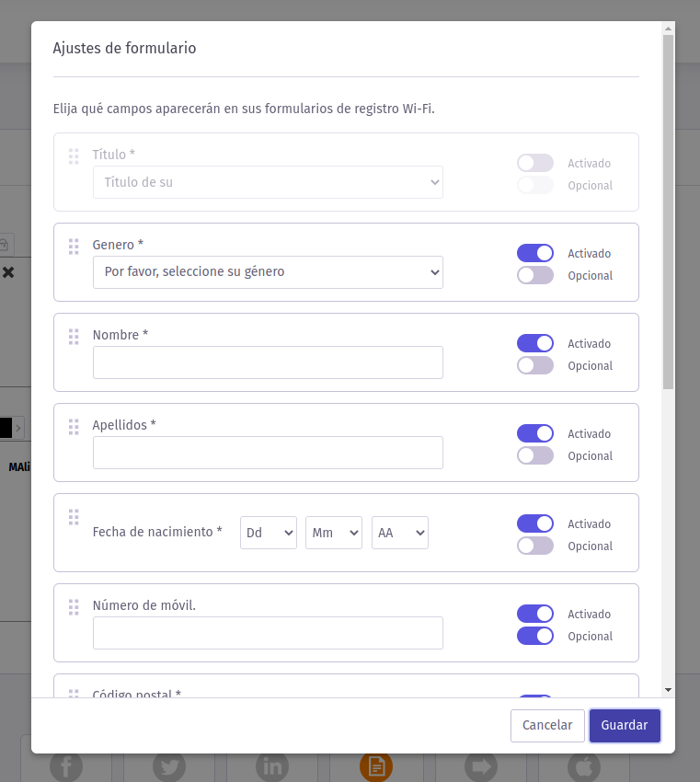Click the drag handle beside Genero field
This screenshot has height=782, width=700.
click(74, 247)
